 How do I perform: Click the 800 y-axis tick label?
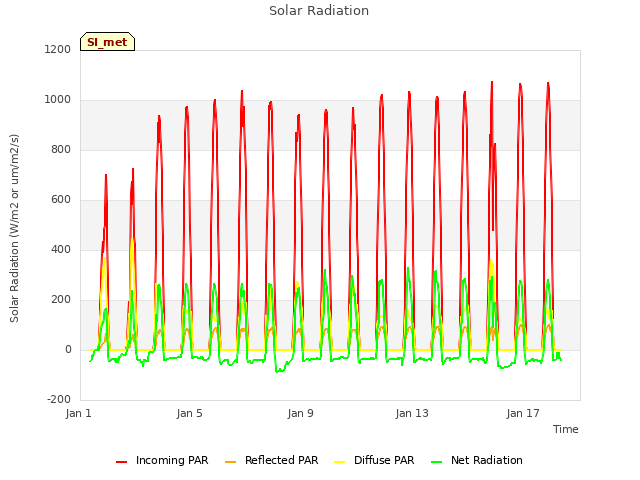click(x=61, y=149)
